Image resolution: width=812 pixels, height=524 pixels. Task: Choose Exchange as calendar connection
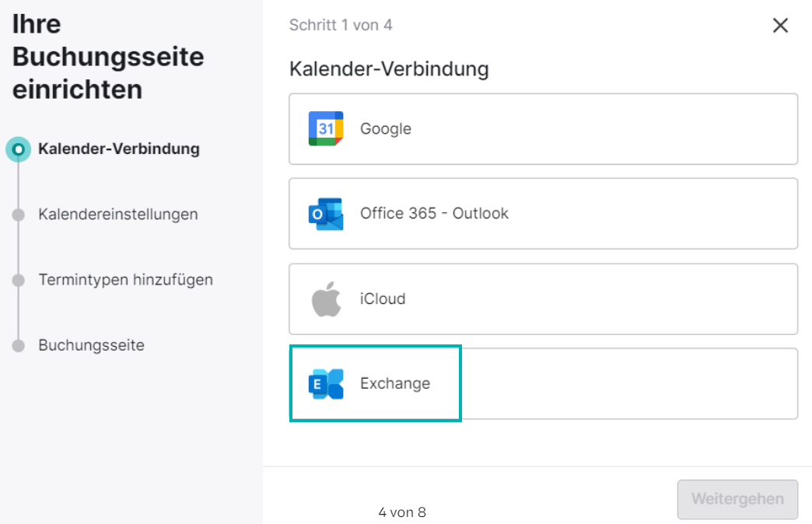coord(543,384)
